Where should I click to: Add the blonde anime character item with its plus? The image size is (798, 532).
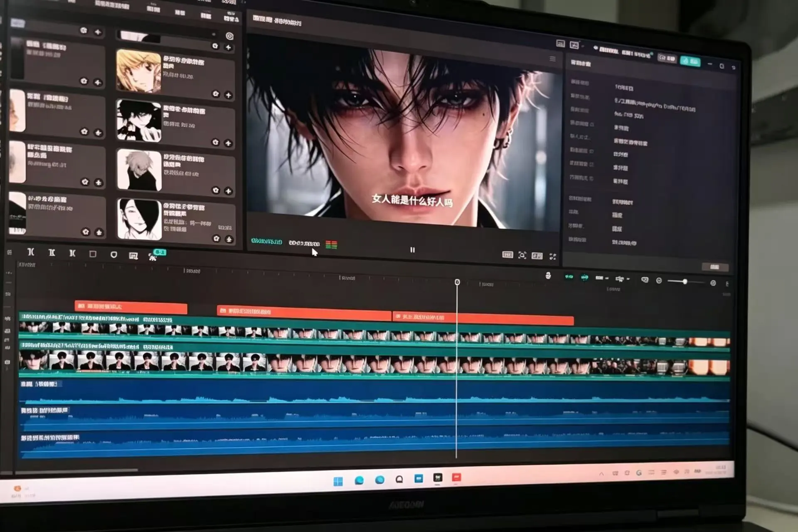click(228, 95)
